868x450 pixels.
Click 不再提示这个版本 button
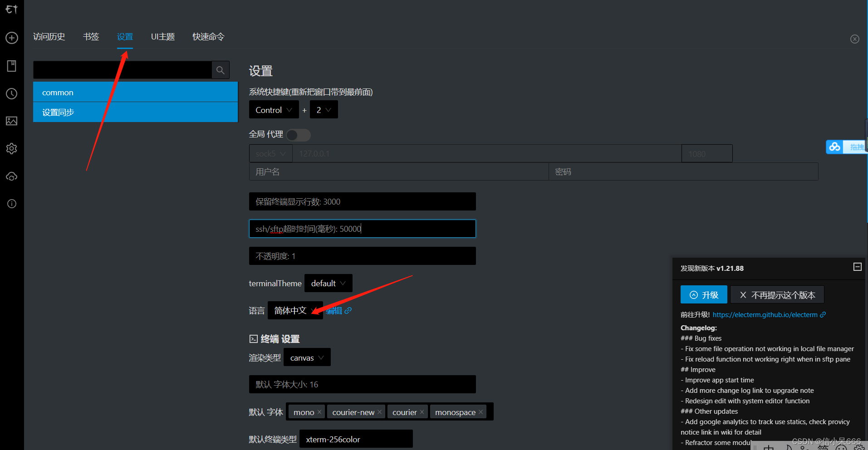coord(777,295)
